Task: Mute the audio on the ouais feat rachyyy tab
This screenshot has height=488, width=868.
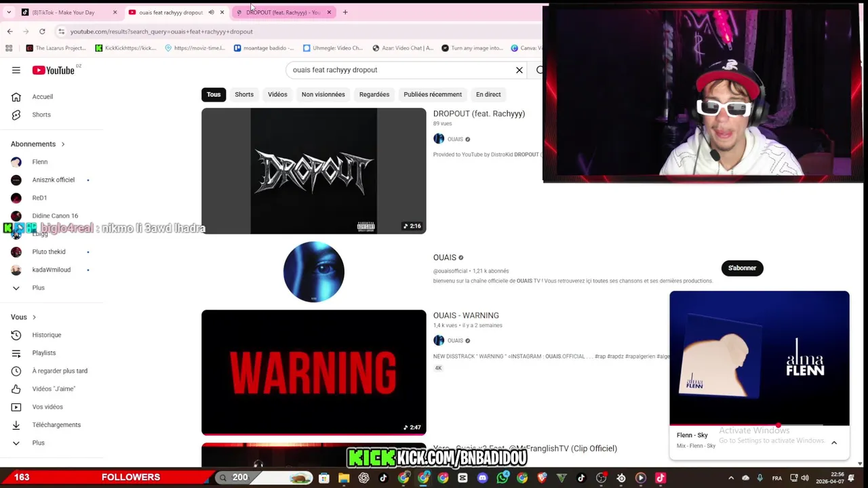Action: point(211,12)
